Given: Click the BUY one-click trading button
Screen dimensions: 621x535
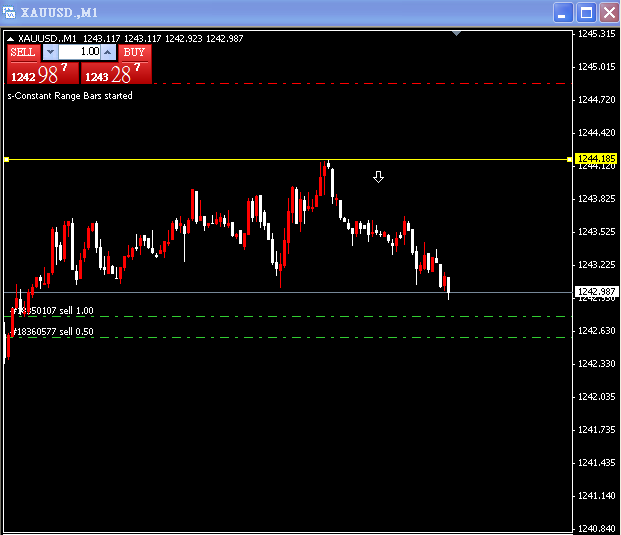Looking at the screenshot, I should 134,52.
